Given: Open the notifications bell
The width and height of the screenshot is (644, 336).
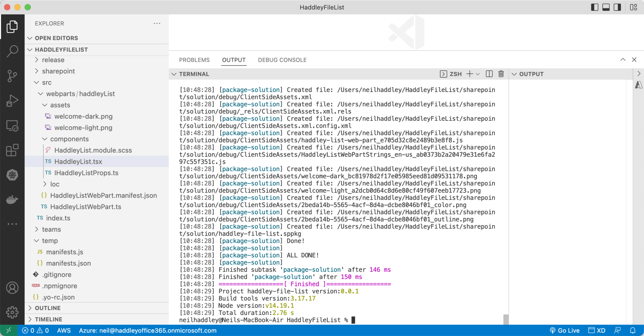Looking at the screenshot, I should coord(633,330).
